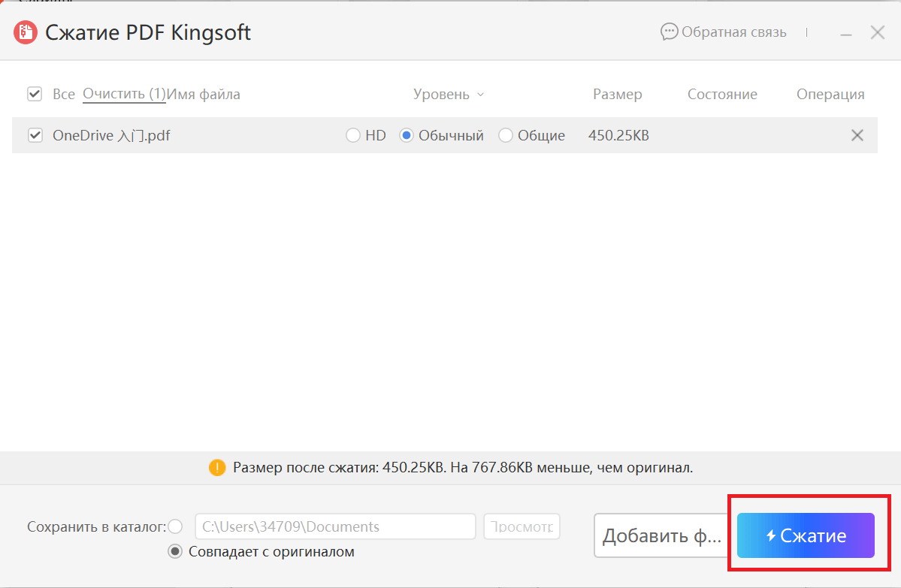Click the Состояние column header
901x588 pixels.
(722, 94)
